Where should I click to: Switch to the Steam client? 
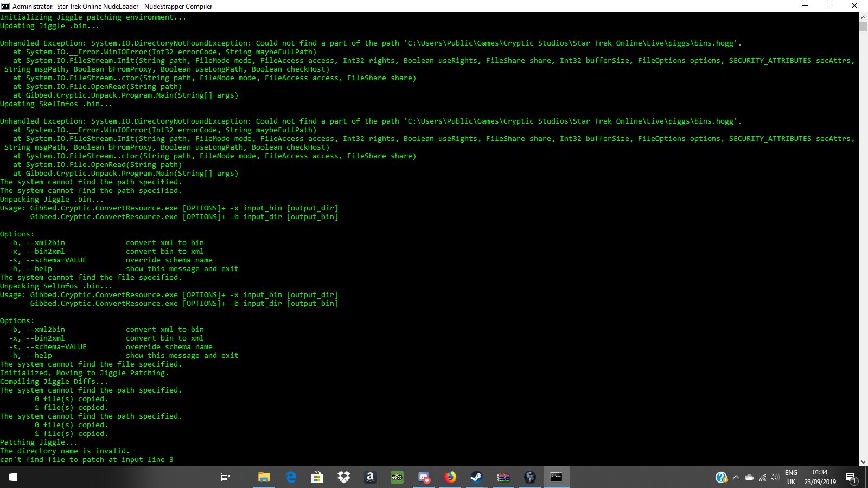pyautogui.click(x=476, y=477)
